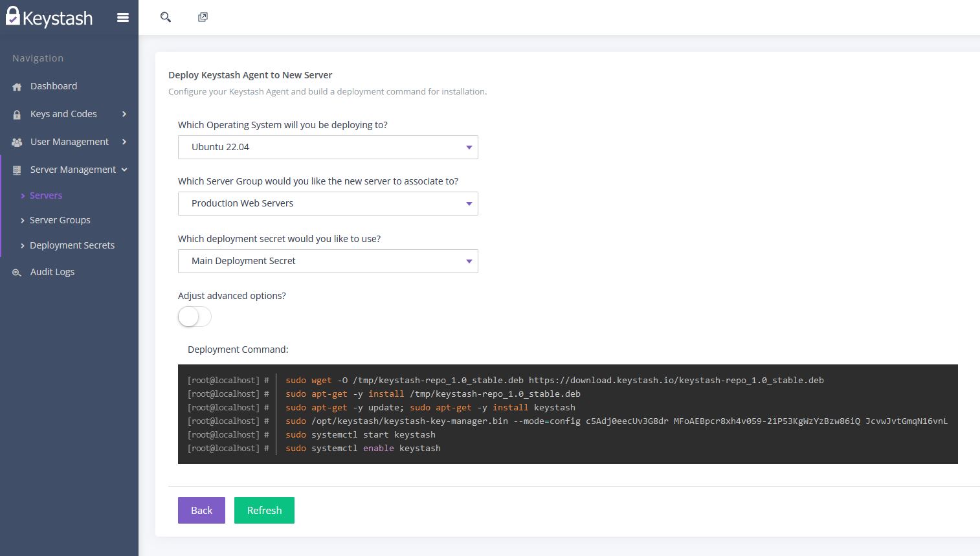Click the wget command line in the terminal box

click(x=555, y=380)
